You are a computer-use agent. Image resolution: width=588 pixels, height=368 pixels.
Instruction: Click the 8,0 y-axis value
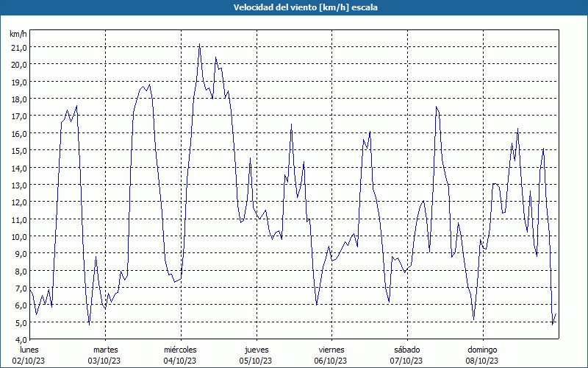coord(21,271)
